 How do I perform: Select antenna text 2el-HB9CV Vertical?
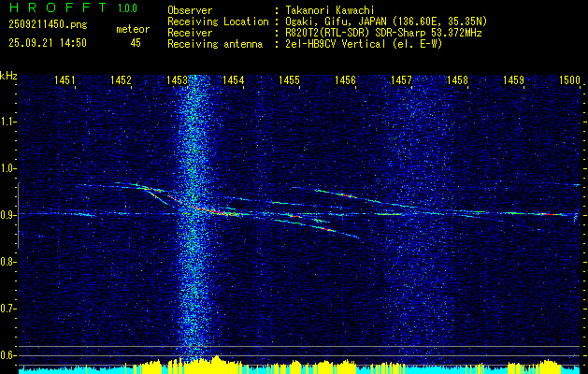coord(336,44)
